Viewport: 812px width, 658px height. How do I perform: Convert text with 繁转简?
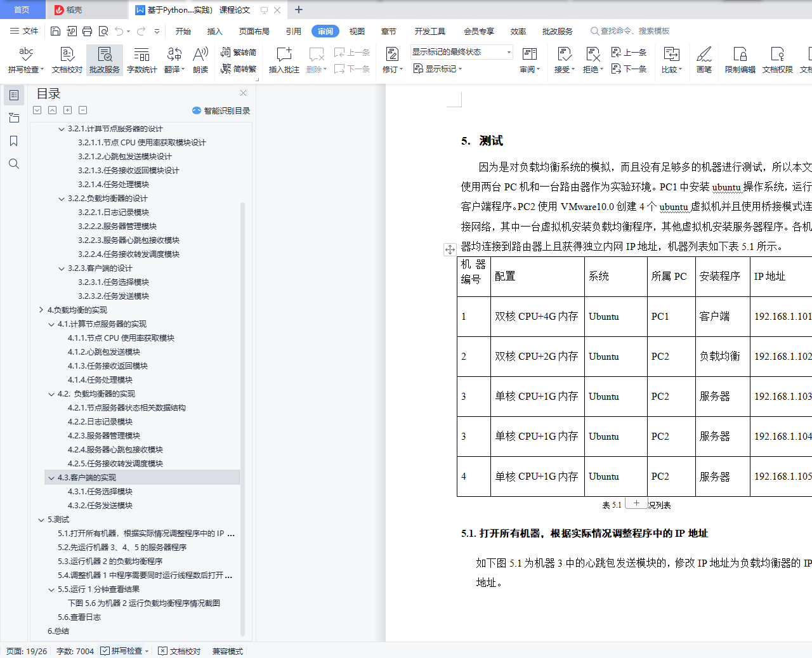[239, 52]
